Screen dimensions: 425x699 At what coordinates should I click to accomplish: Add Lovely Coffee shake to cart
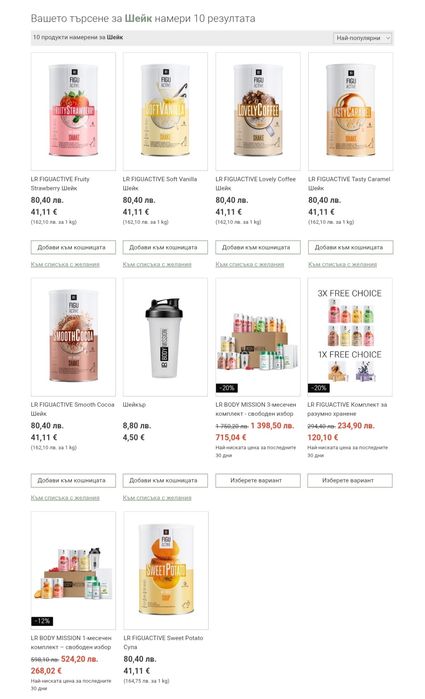pyautogui.click(x=258, y=247)
